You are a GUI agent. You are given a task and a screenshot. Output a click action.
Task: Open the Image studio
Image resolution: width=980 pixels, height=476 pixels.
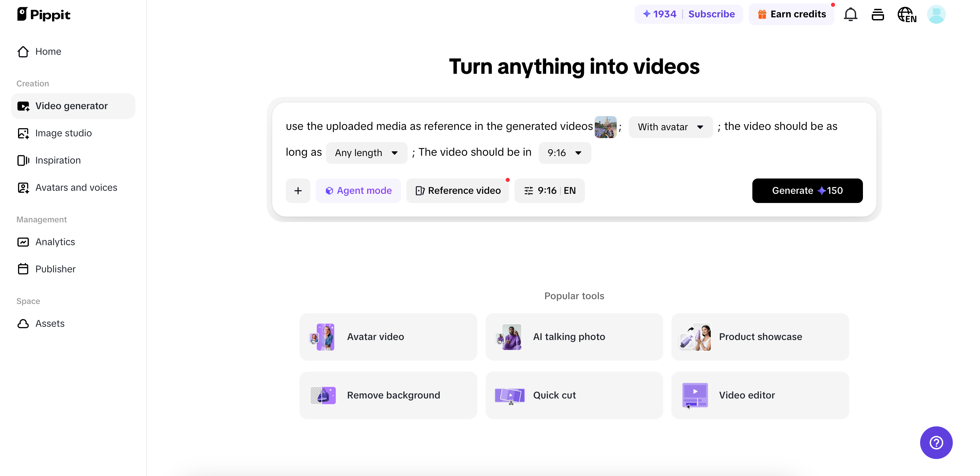64,133
